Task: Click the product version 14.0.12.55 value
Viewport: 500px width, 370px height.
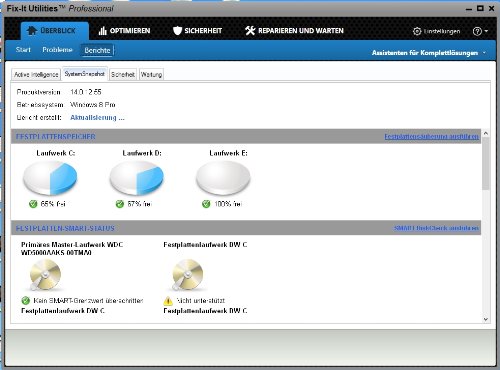Action: click(x=86, y=92)
